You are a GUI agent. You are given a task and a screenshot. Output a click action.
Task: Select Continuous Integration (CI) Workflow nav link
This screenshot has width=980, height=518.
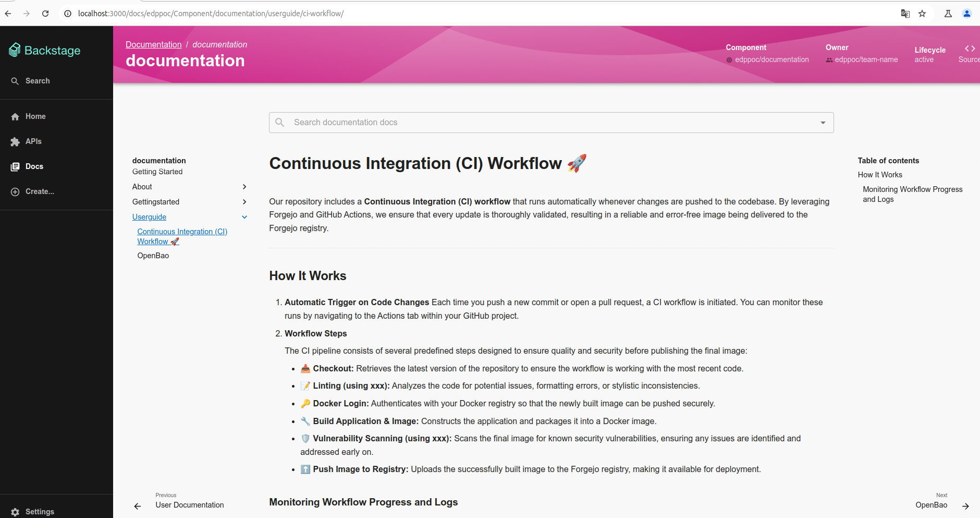pyautogui.click(x=182, y=236)
